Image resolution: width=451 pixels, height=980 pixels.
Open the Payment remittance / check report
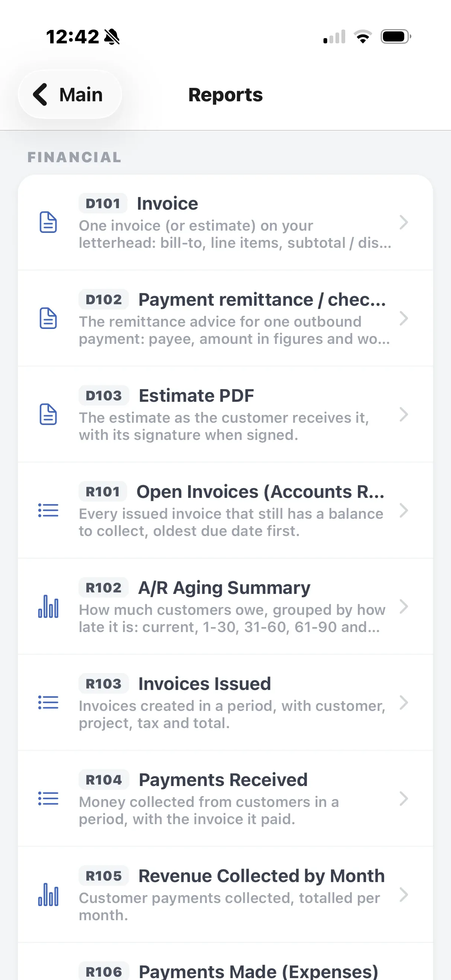click(x=262, y=300)
